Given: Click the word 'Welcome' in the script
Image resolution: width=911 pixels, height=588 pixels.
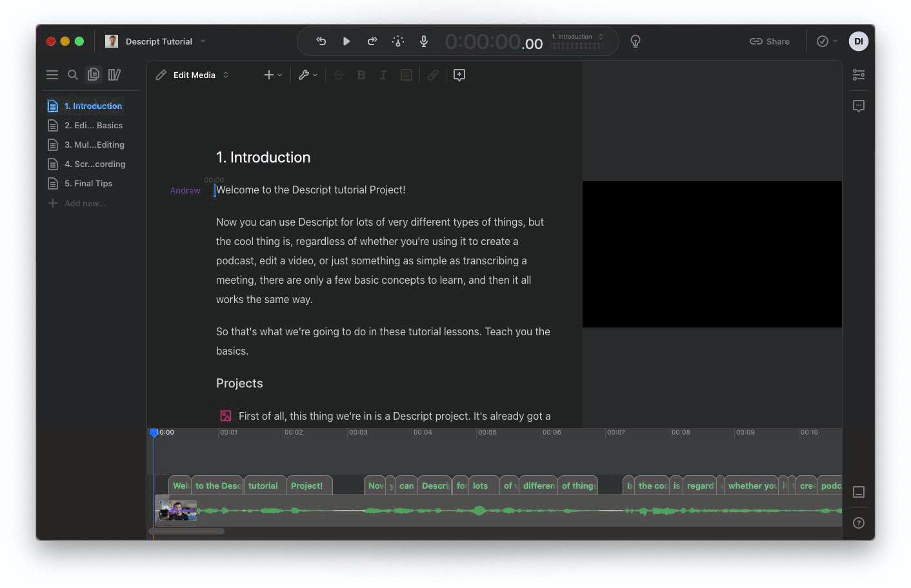Looking at the screenshot, I should pos(237,190).
